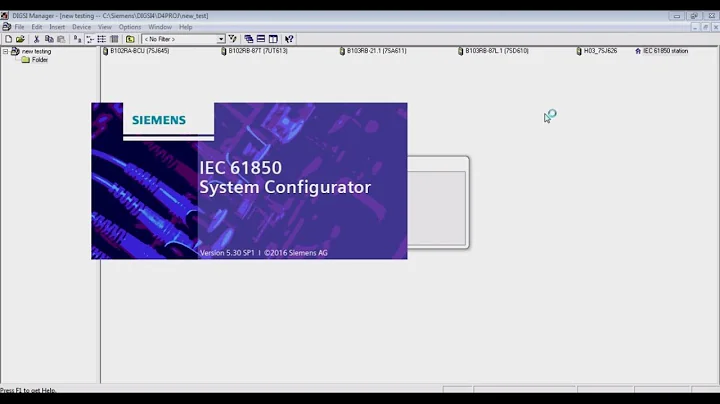Click the context Help pointer icon
Viewport: 720px width, 404px height.
click(x=289, y=39)
